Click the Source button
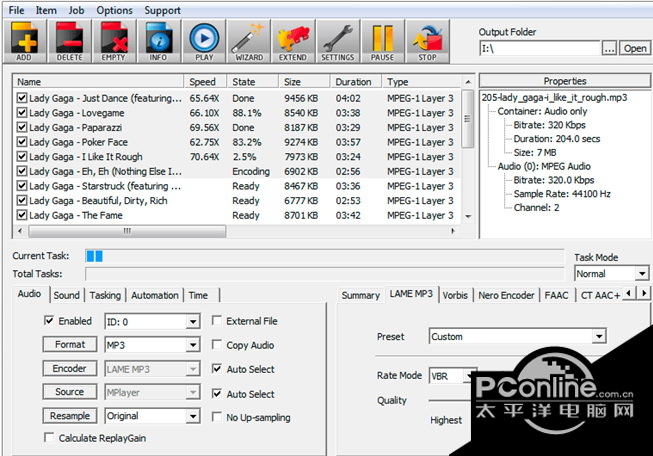 (70, 392)
